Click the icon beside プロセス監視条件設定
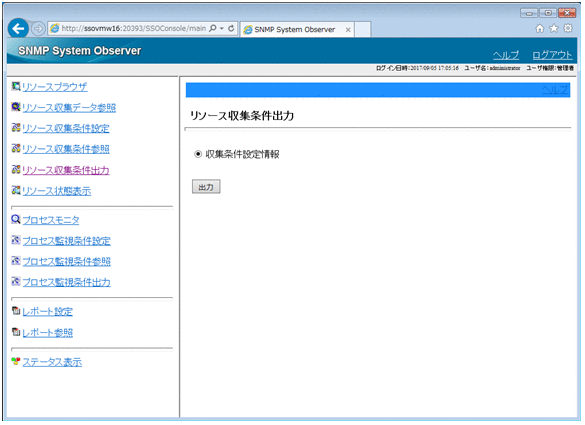585x425 pixels. tap(16, 240)
